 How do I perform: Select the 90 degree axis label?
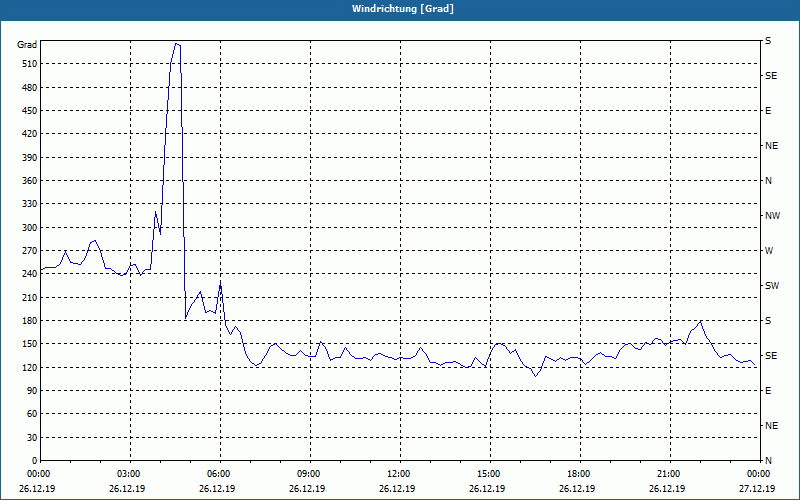[32, 391]
